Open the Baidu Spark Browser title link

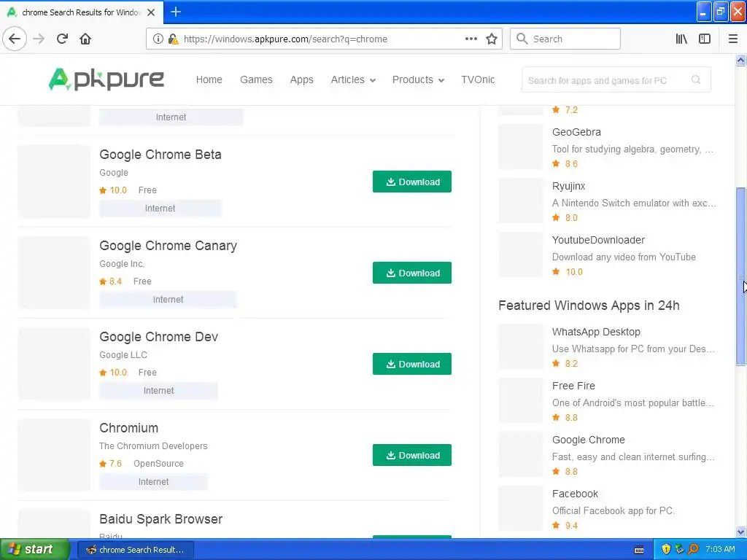tap(160, 519)
